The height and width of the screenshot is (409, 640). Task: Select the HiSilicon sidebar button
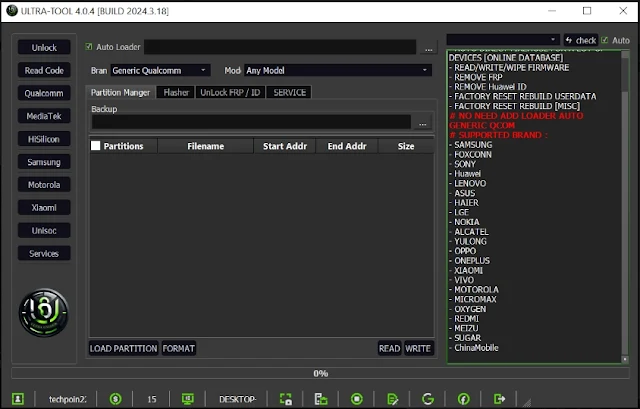click(x=44, y=139)
